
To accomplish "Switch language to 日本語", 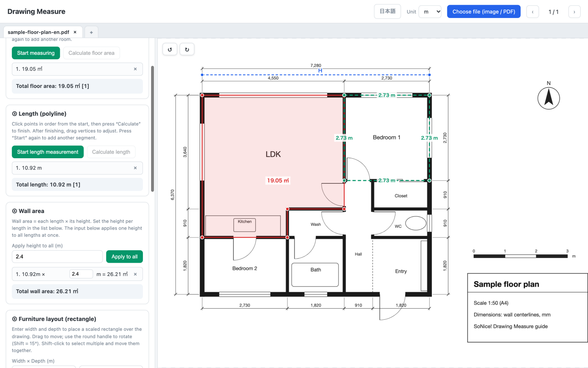I will coord(387,11).
